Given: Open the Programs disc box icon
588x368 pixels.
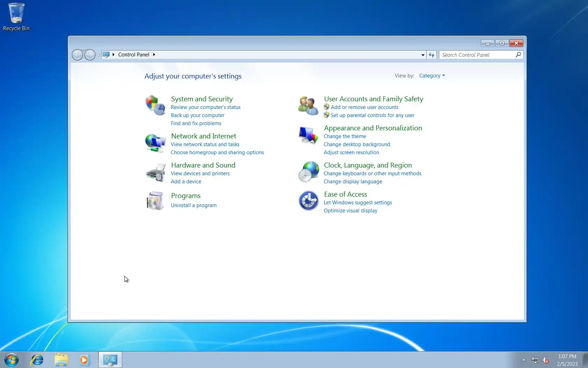Looking at the screenshot, I should coord(155,201).
